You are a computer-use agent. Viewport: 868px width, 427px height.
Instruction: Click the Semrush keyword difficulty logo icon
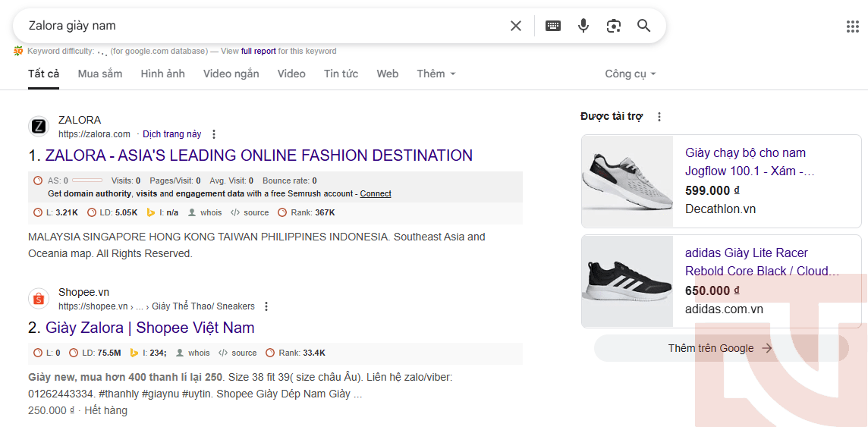click(18, 51)
